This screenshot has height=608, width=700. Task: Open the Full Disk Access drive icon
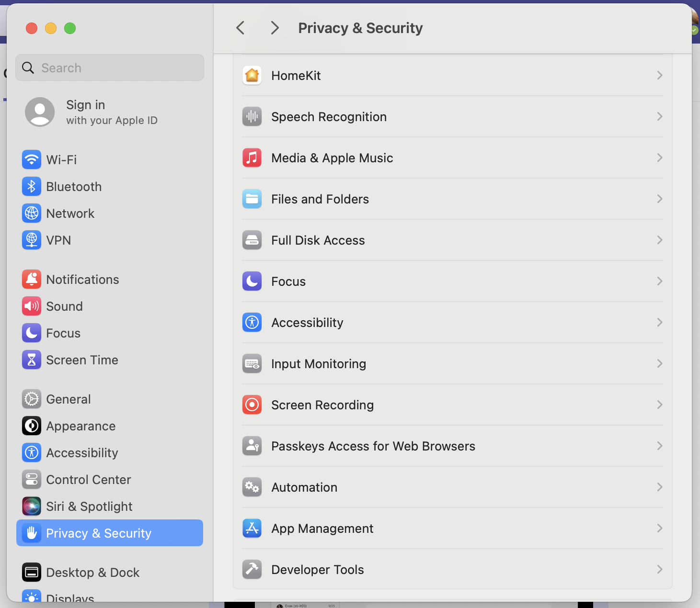click(x=252, y=240)
